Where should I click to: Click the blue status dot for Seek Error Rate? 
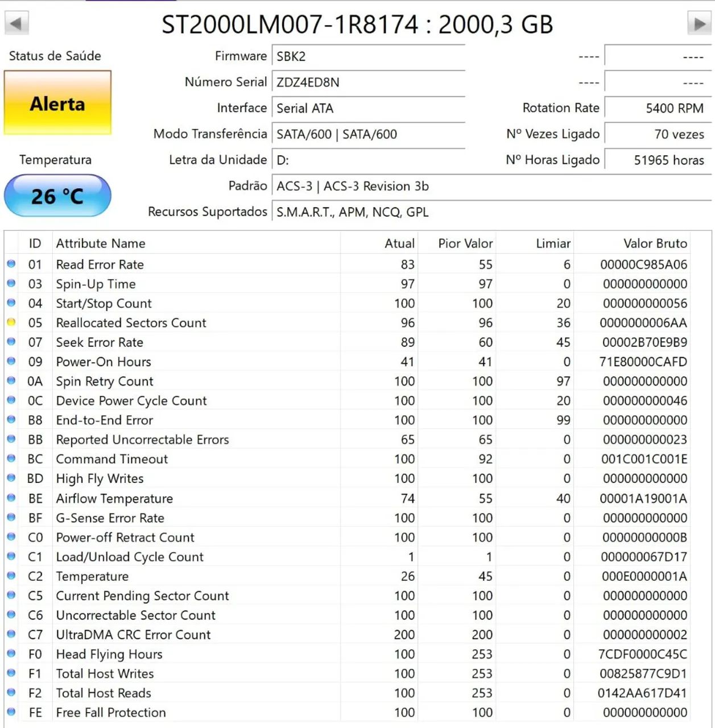tap(11, 342)
